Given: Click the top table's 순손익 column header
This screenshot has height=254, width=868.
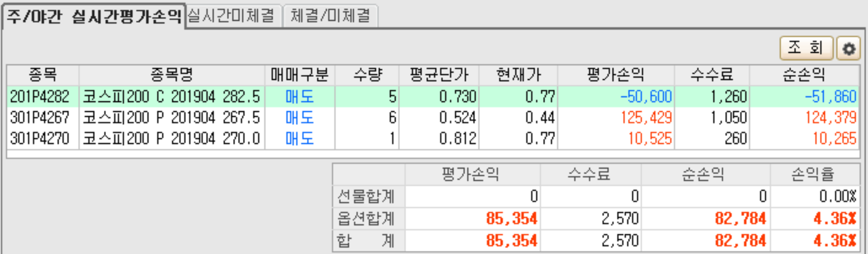Looking at the screenshot, I should tap(804, 75).
